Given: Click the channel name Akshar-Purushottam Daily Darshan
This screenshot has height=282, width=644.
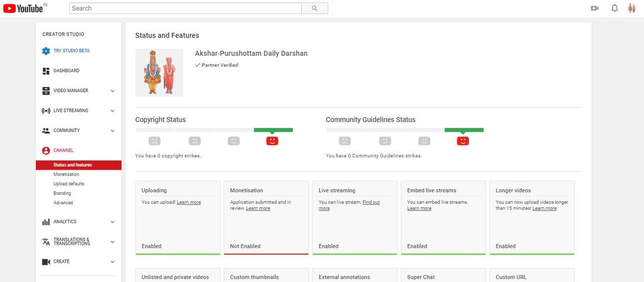Looking at the screenshot, I should [251, 54].
